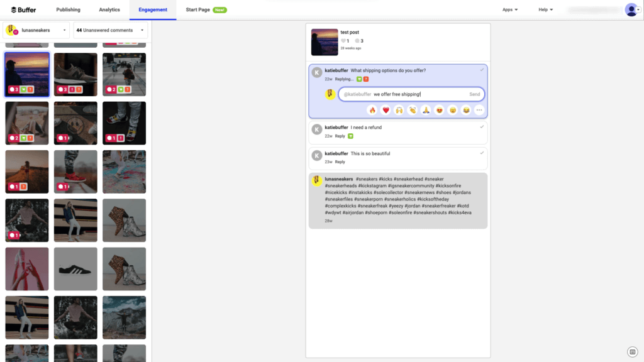Click katiebuffer avatar on shipping comment
Viewport: 644px width, 362px height.
click(317, 73)
